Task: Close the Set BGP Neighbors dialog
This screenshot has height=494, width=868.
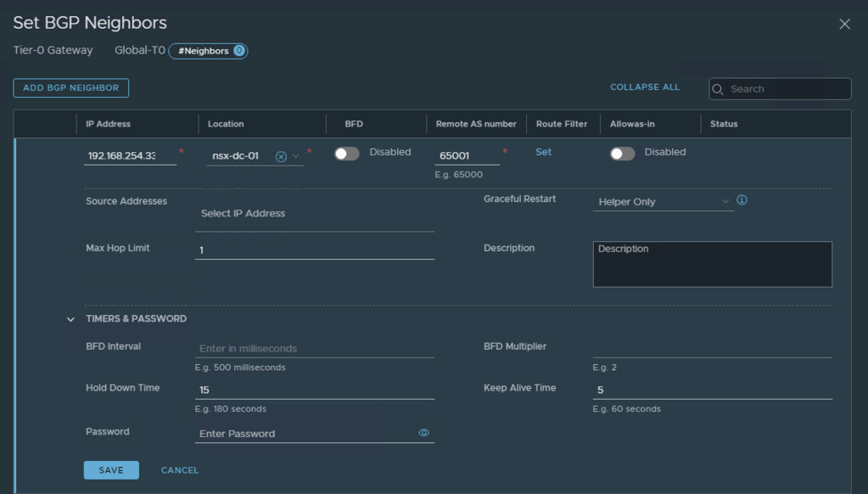Action: click(844, 24)
